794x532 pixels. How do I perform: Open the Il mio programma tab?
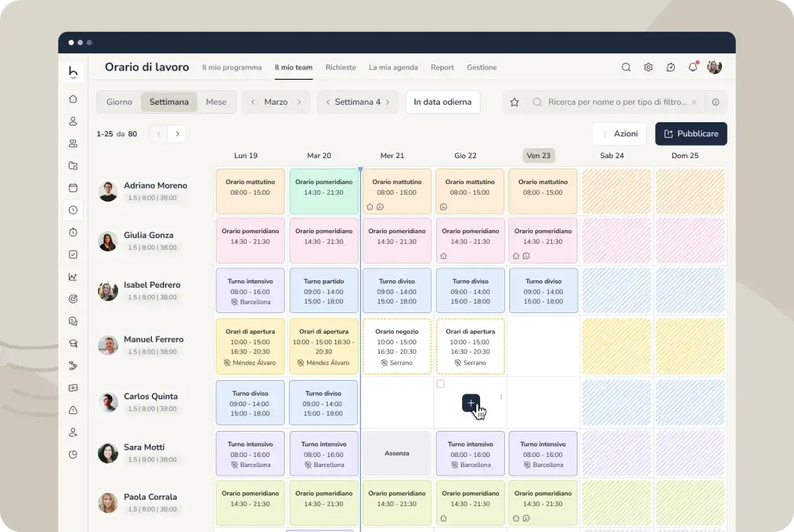232,68
